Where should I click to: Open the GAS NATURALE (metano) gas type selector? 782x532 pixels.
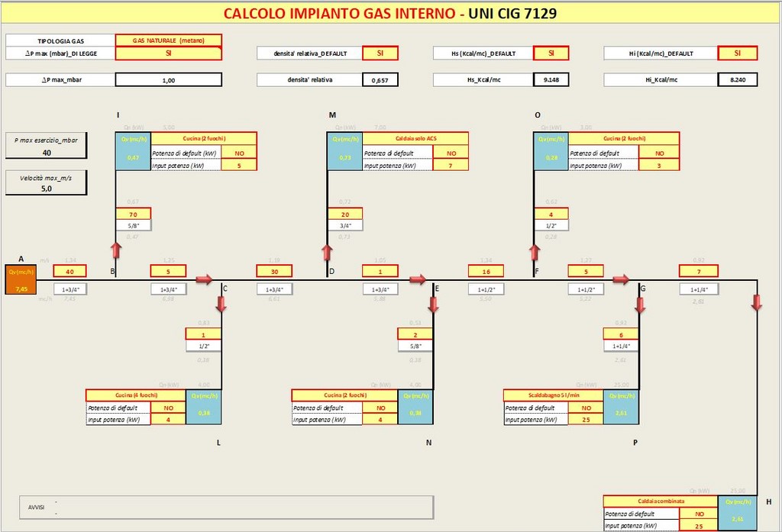168,40
